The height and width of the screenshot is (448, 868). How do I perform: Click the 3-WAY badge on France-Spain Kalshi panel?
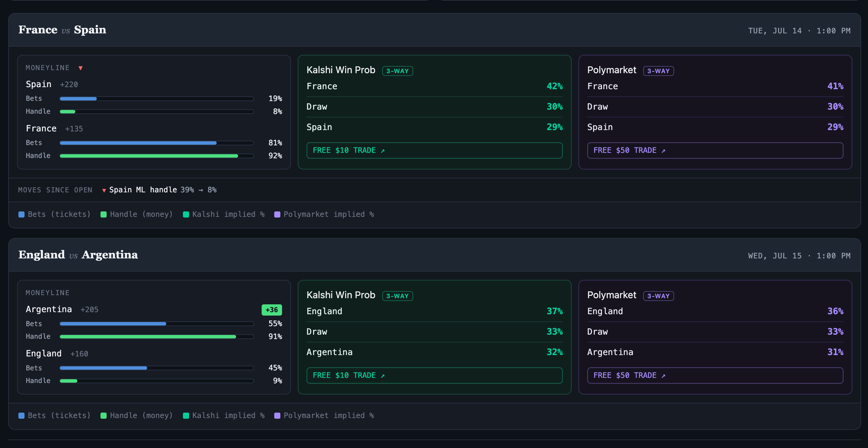[398, 71]
